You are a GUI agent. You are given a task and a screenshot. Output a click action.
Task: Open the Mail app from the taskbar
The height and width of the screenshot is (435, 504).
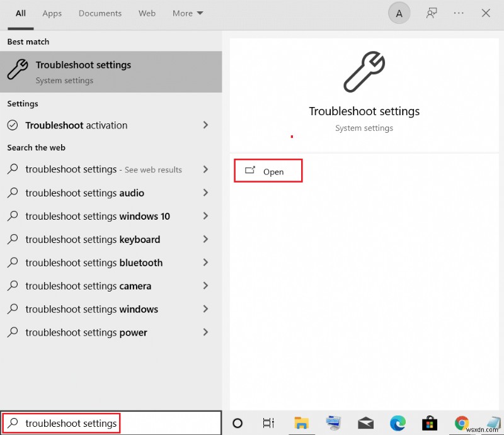pos(366,423)
